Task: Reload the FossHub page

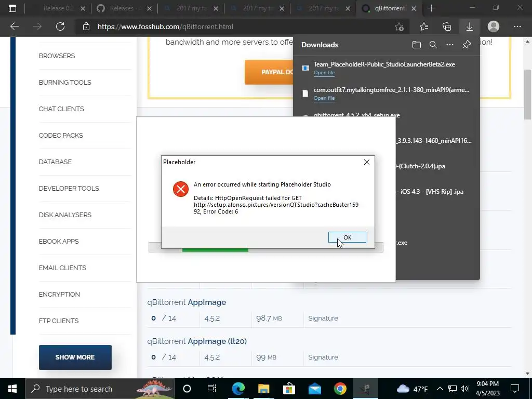Action: click(60, 26)
